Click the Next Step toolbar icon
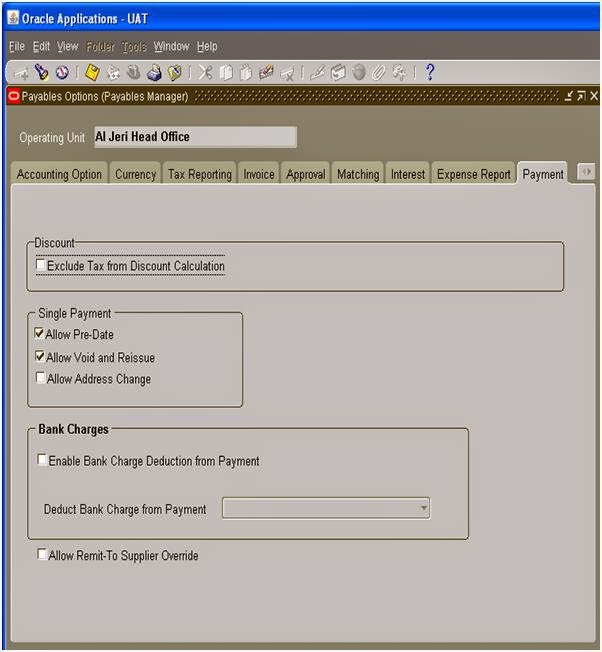602x652 pixels. click(113, 73)
